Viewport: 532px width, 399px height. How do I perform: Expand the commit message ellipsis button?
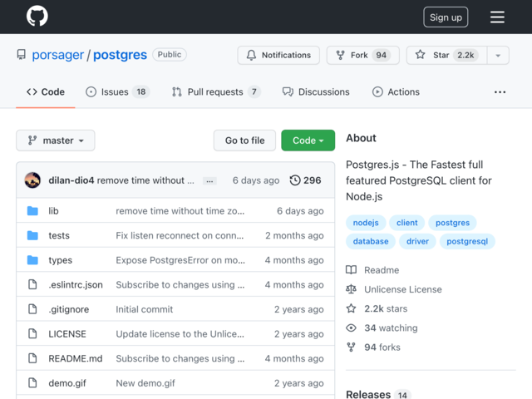tap(209, 181)
